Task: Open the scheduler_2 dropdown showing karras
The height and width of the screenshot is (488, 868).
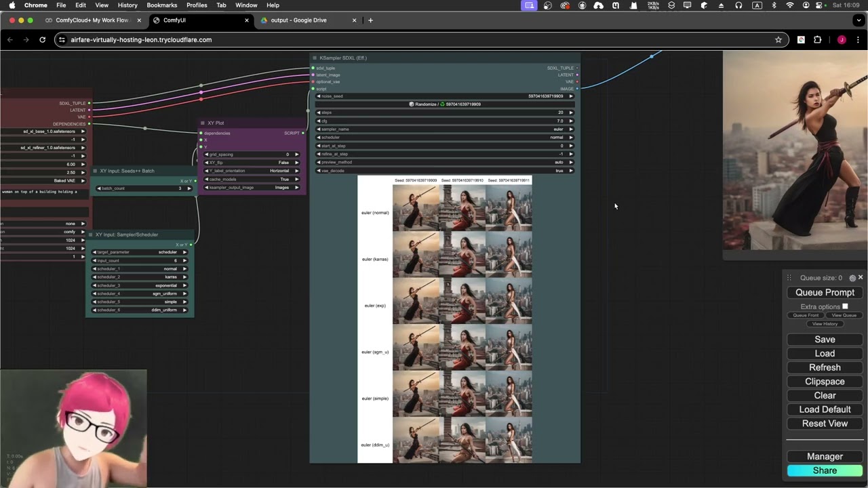Action: pos(140,277)
